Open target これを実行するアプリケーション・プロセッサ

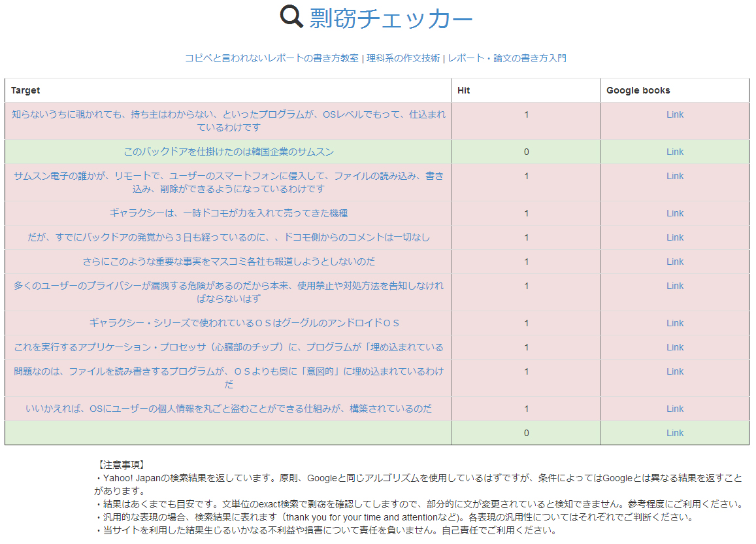[x=229, y=347]
